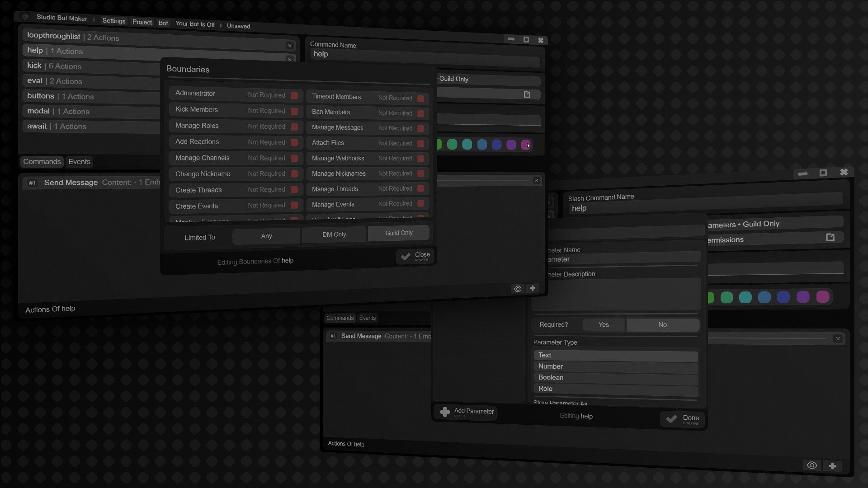The image size is (868, 488).
Task: Toggle Add Reactions permission requirement
Action: click(294, 143)
